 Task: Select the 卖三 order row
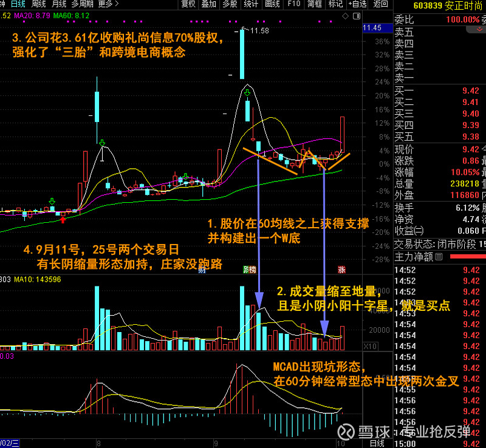click(x=439, y=55)
